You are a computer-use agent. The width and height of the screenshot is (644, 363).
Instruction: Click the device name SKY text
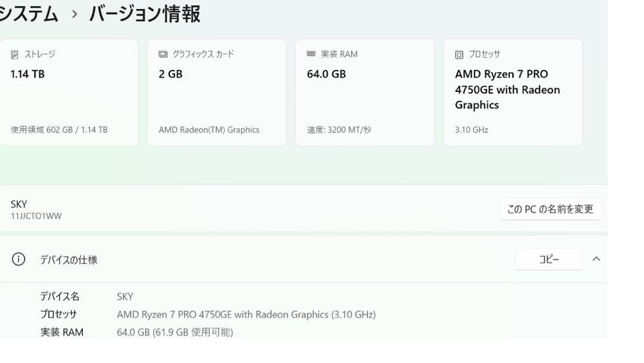pos(18,204)
